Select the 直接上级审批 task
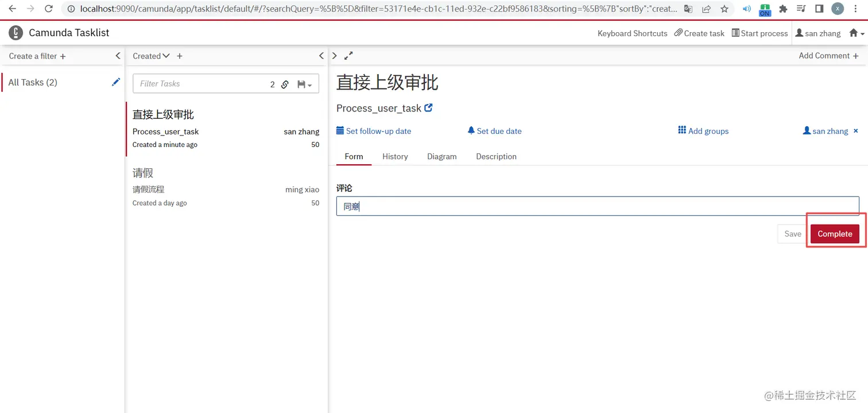The width and height of the screenshot is (868, 413). pyautogui.click(x=226, y=129)
